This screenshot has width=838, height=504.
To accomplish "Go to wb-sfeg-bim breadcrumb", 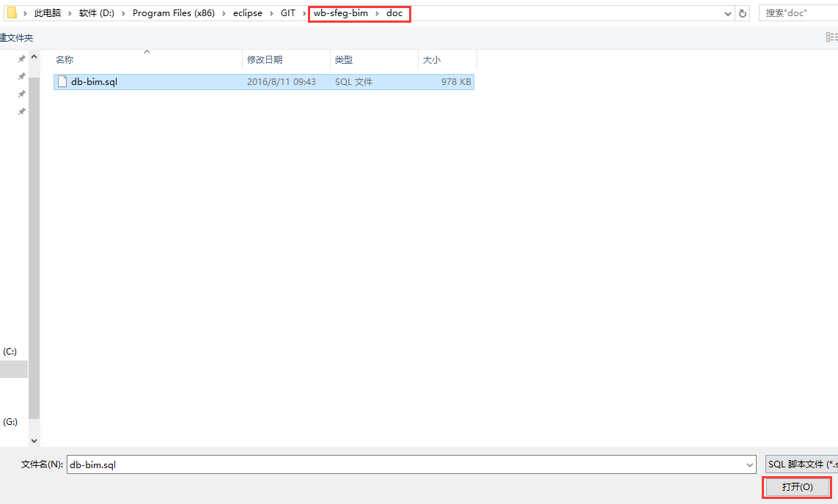I will (341, 13).
